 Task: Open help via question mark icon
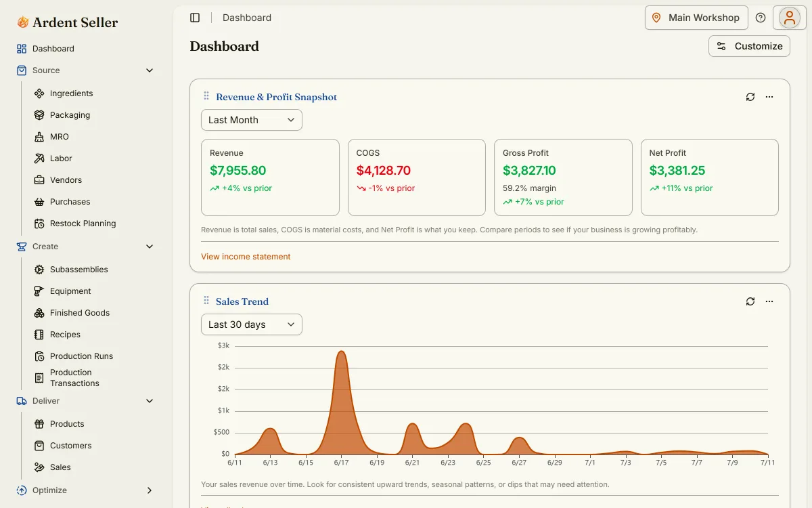point(761,18)
